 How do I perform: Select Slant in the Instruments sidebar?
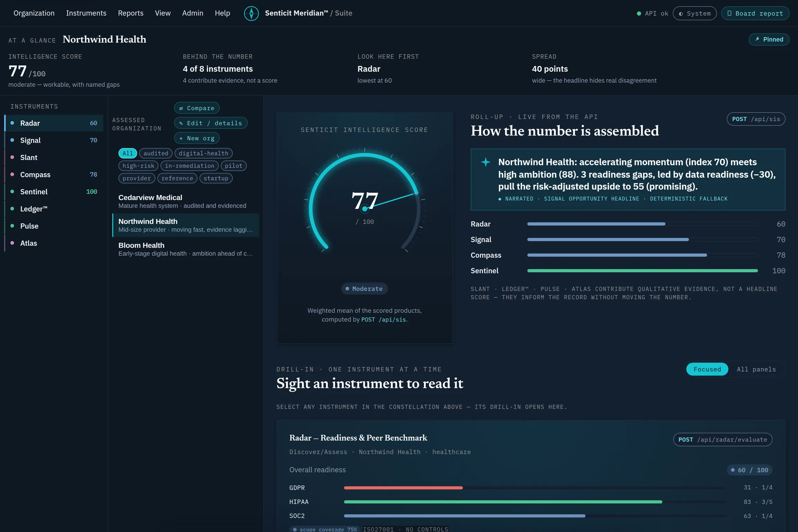pos(54,157)
